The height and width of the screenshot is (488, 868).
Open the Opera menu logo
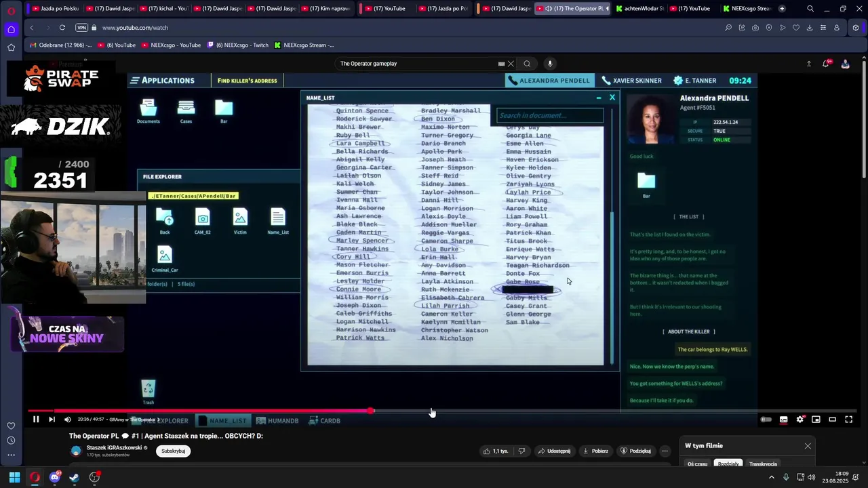tap(11, 10)
